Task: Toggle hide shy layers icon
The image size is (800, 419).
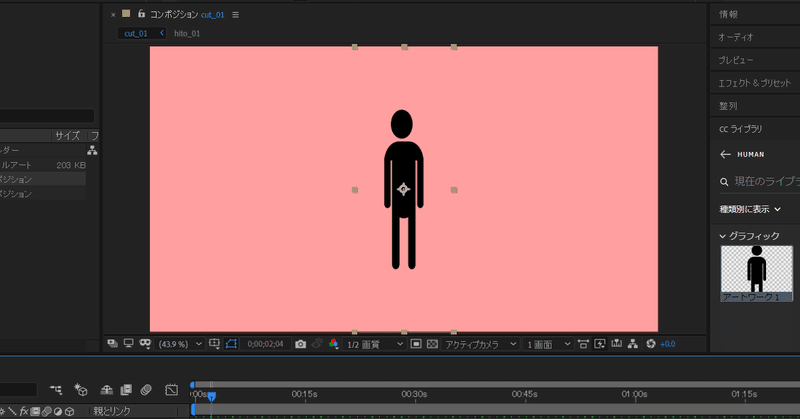Action: click(x=106, y=390)
